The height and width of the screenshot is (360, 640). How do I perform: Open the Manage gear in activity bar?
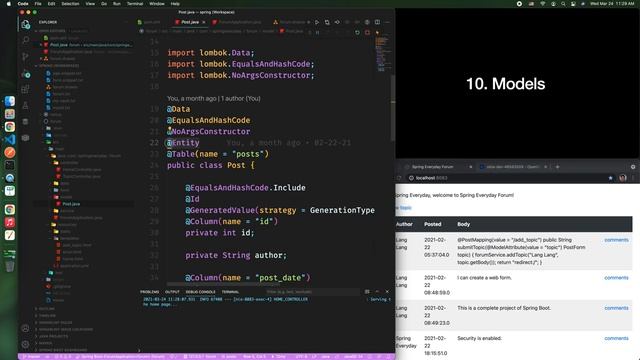coord(25,344)
